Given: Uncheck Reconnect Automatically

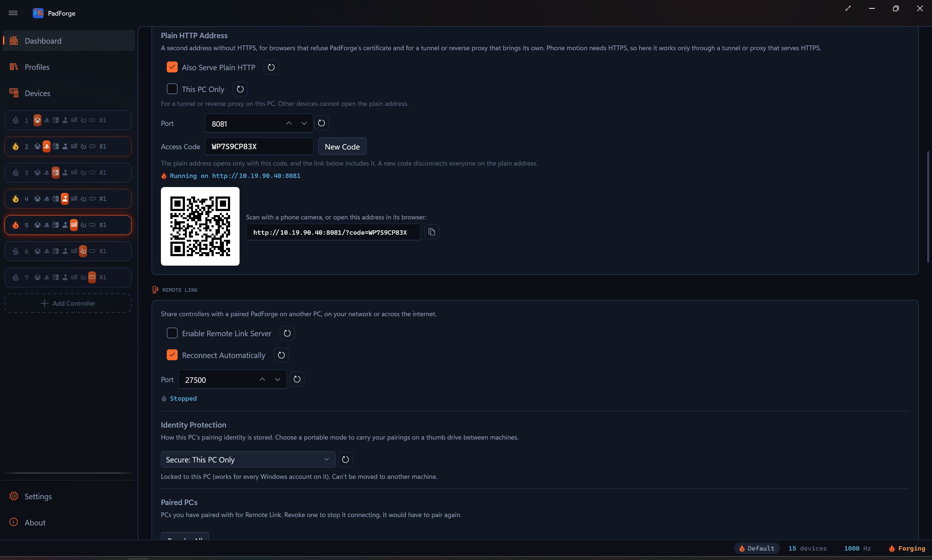Looking at the screenshot, I should (172, 355).
